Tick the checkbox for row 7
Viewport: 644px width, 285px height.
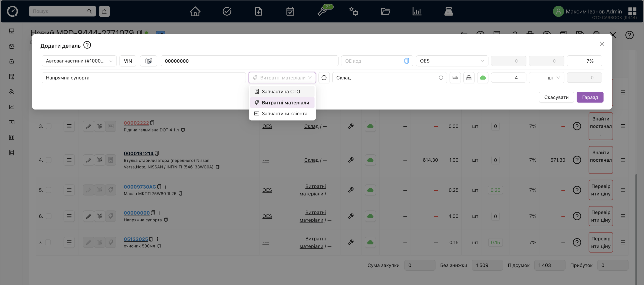(48, 242)
